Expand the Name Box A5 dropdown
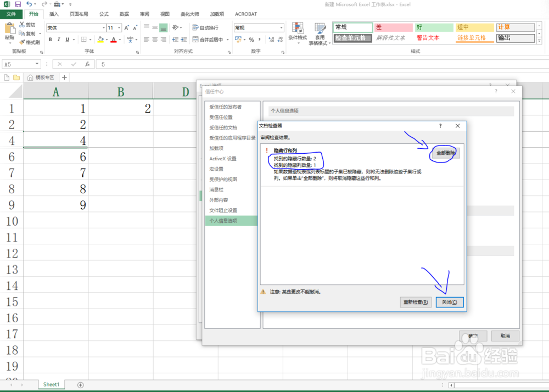This screenshot has width=549, height=392. pyautogui.click(x=37, y=64)
